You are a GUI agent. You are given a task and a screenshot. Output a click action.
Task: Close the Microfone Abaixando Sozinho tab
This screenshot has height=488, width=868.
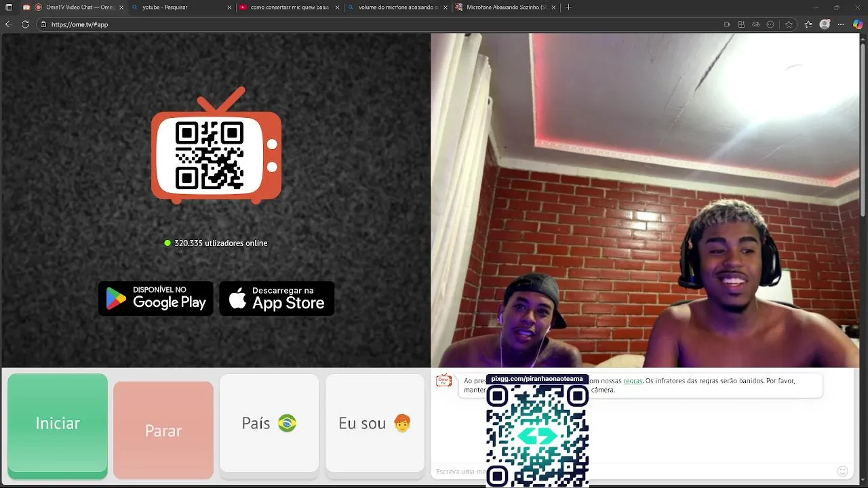[554, 7]
